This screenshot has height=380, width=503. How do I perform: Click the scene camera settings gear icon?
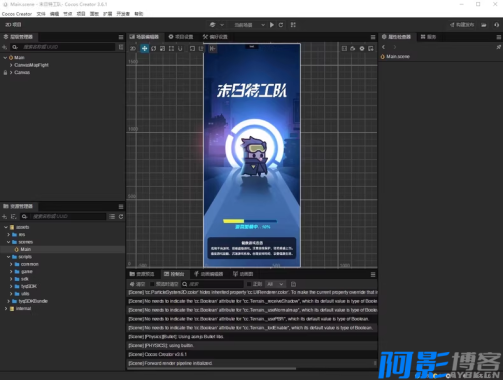[362, 49]
